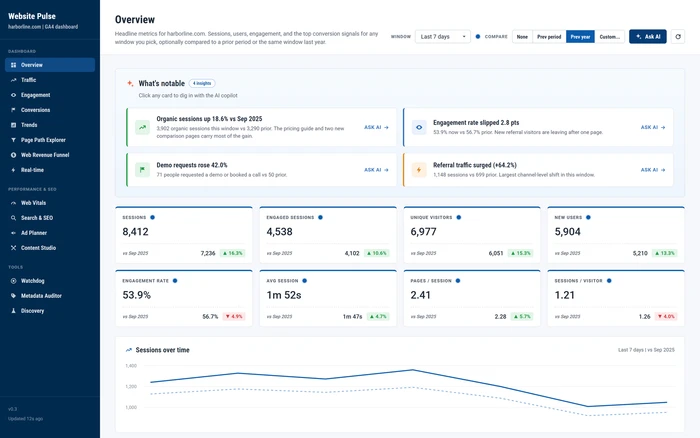Toggle the blue dot on Sessions card
The width and height of the screenshot is (700, 438).
pos(152,217)
